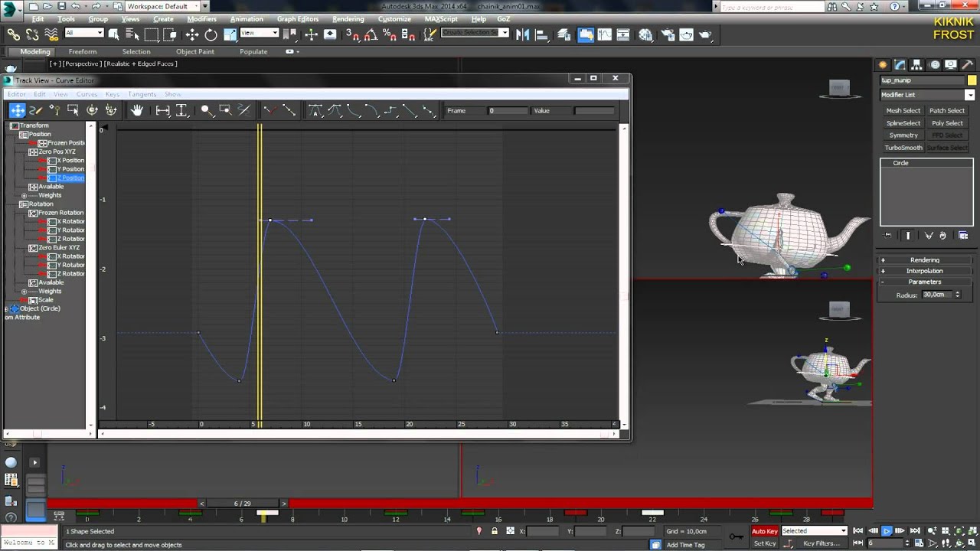The width and height of the screenshot is (980, 551).
Task: Click the Zoom magnifier in Curve Editor
Action: pos(206,110)
